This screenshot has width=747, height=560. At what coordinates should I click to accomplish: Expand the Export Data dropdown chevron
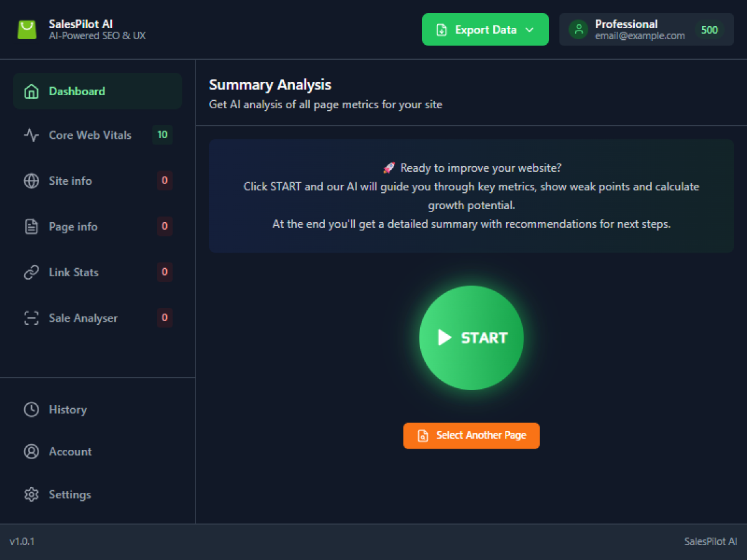pyautogui.click(x=530, y=30)
